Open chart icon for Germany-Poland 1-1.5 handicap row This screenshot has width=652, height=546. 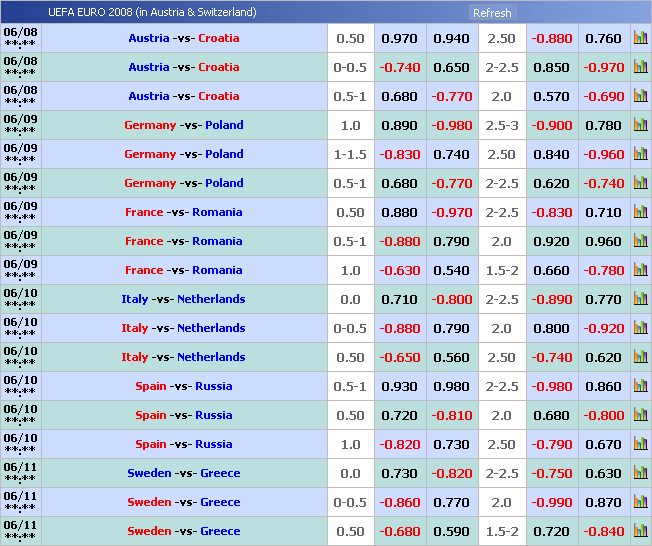click(x=640, y=155)
